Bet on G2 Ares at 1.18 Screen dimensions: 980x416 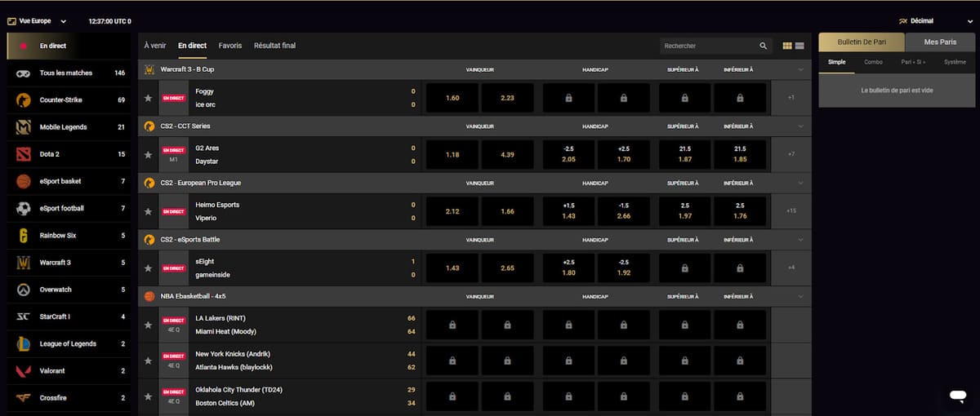tap(452, 154)
